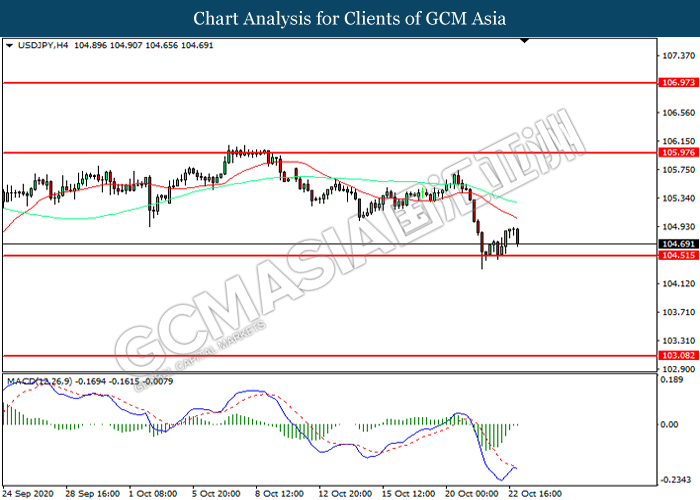Click the 12 Oct 20:00 date label

(345, 494)
